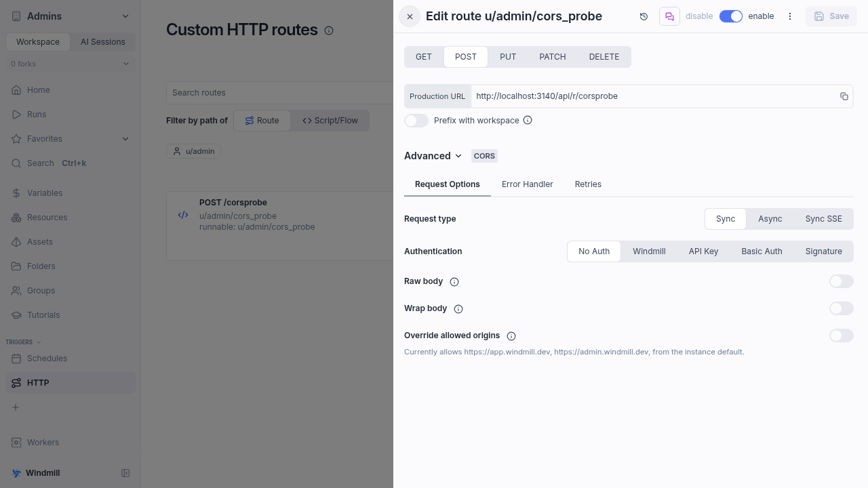The image size is (868, 488).
Task: Click the Search routes field
Action: (279, 93)
